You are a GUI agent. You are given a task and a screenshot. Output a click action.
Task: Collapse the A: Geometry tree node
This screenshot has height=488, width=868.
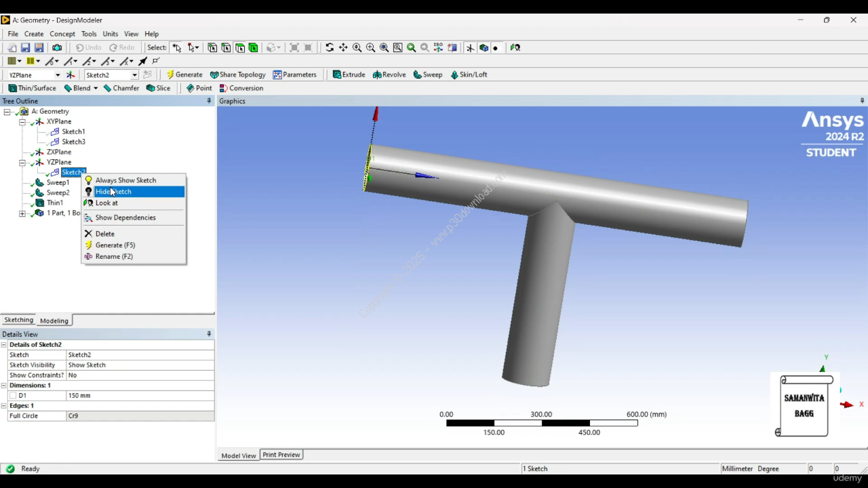pyautogui.click(x=7, y=112)
